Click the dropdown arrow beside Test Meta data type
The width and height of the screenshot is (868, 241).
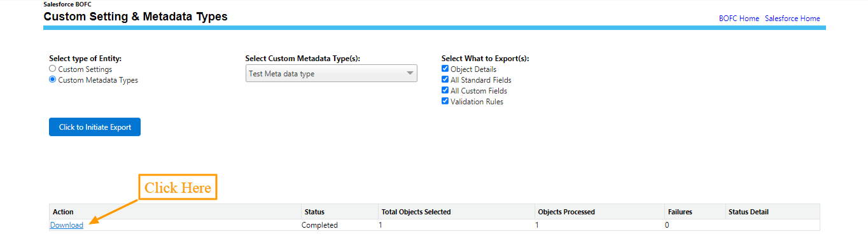tap(410, 74)
